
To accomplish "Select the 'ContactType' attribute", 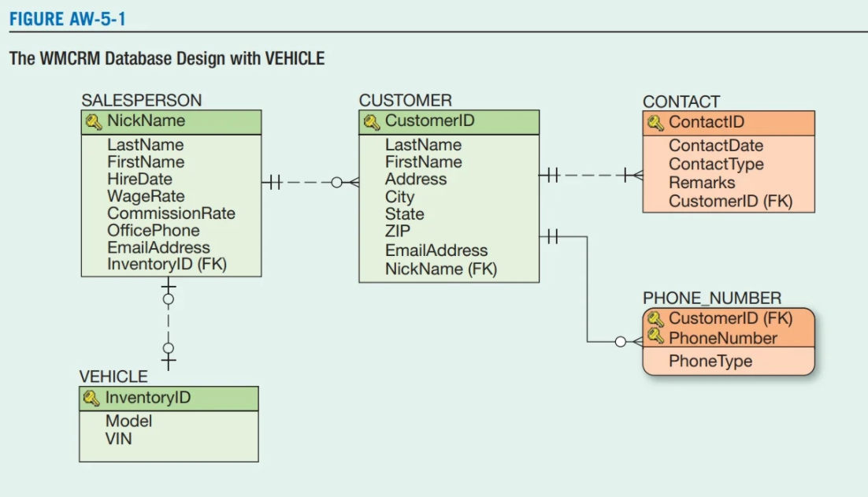I will 716,165.
